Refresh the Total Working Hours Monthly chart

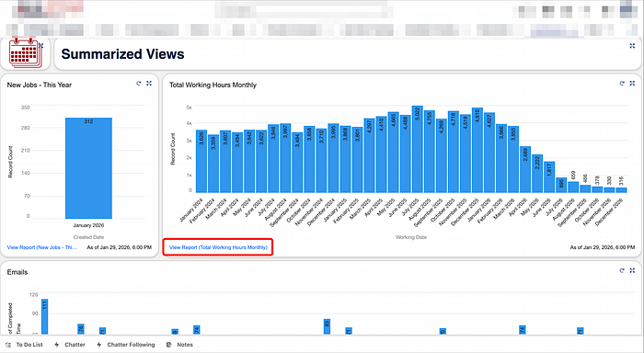tap(622, 84)
